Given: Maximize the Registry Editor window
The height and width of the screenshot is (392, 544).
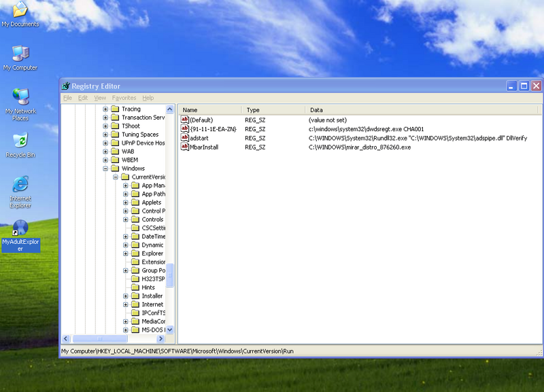Looking at the screenshot, I should [524, 86].
